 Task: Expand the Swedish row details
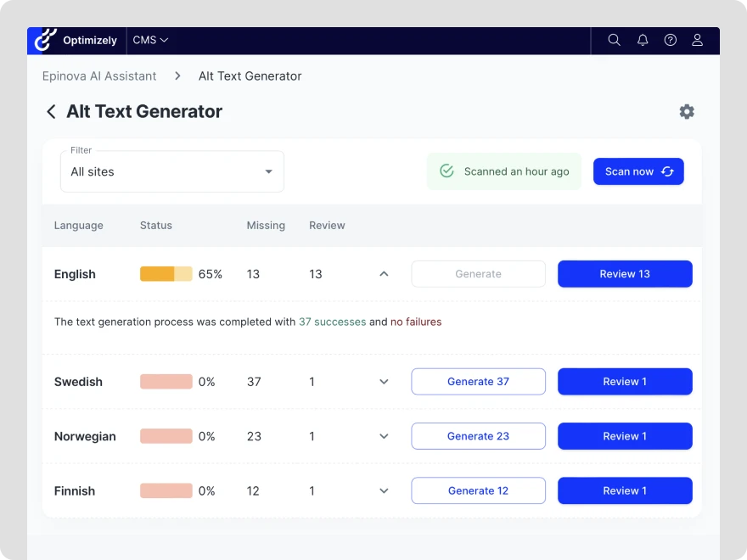point(384,382)
